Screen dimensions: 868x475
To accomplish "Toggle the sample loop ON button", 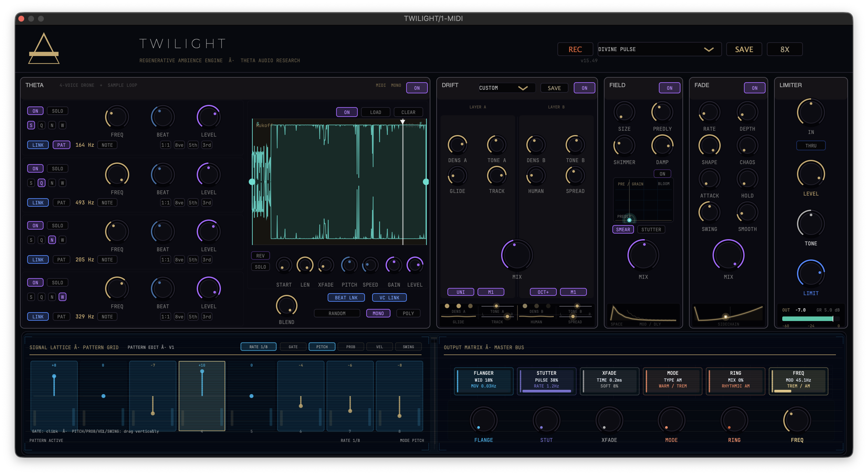I will [347, 112].
